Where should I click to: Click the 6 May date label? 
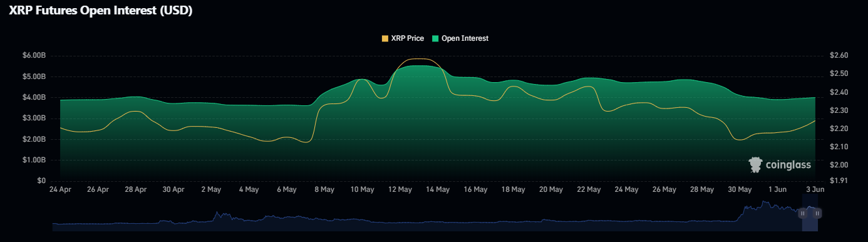coord(286,189)
